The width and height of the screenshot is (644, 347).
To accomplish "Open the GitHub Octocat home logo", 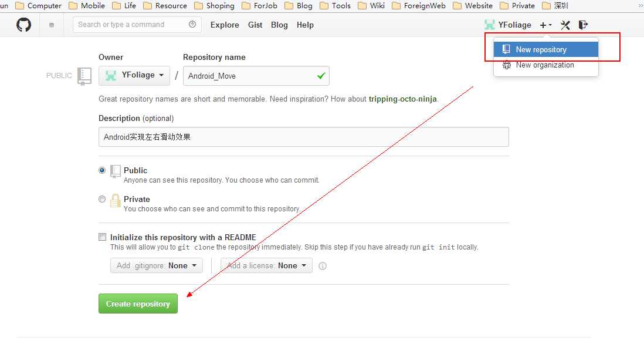I will [x=23, y=25].
